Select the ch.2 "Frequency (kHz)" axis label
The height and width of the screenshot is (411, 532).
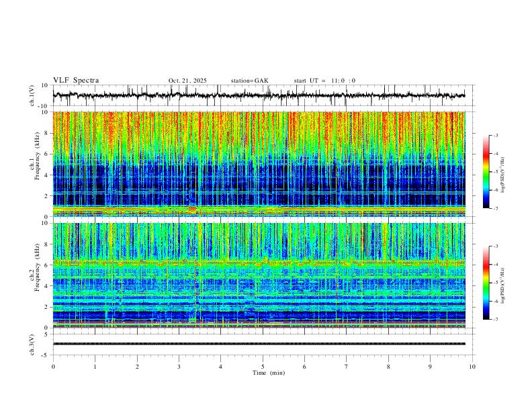37,267
